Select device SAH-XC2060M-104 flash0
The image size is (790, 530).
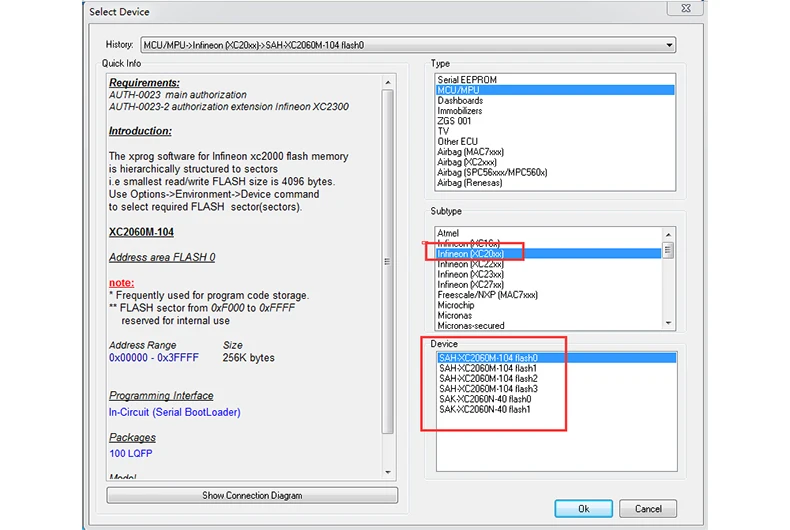[x=556, y=358]
